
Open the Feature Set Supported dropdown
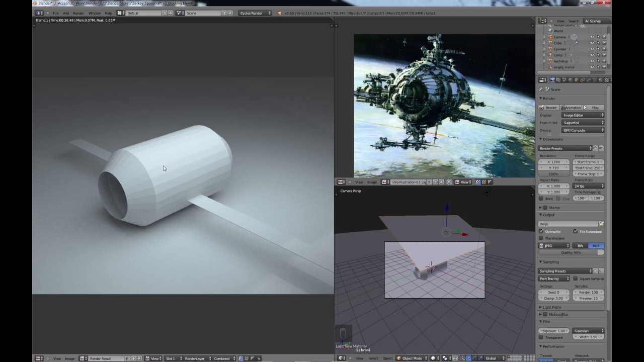tap(583, 123)
